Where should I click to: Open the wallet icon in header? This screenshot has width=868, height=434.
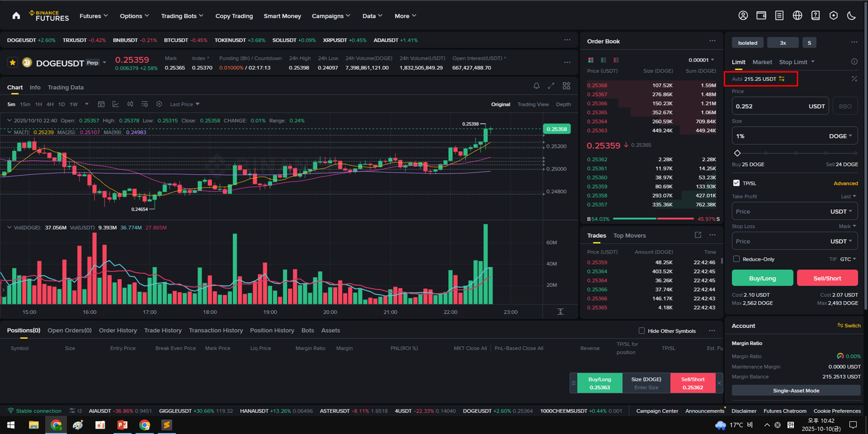[x=761, y=15]
